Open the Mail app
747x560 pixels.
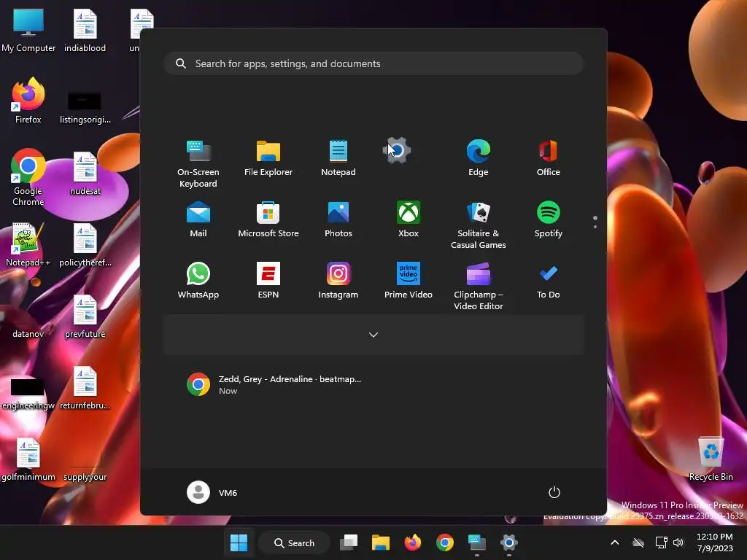tap(198, 219)
